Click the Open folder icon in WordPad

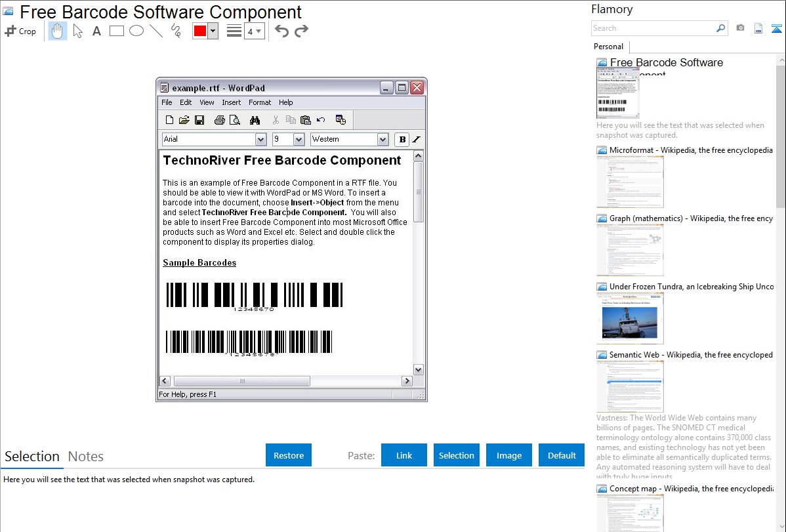coord(184,120)
